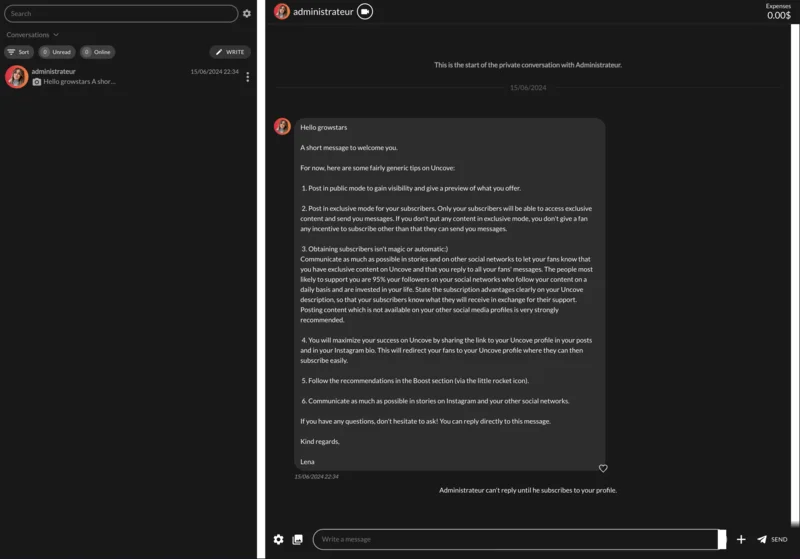800x559 pixels.
Task: Open chat settings gear near message box
Action: point(279,539)
